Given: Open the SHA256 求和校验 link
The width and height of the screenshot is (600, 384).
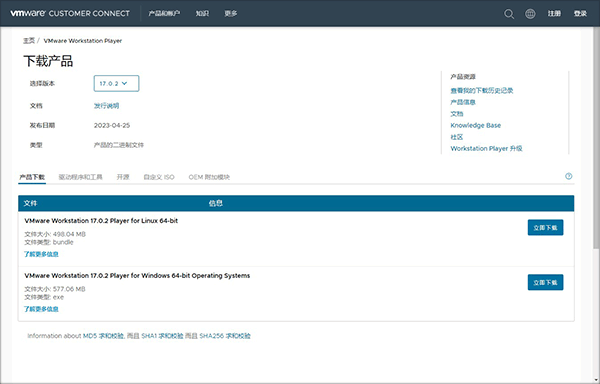Looking at the screenshot, I should click(x=225, y=336).
